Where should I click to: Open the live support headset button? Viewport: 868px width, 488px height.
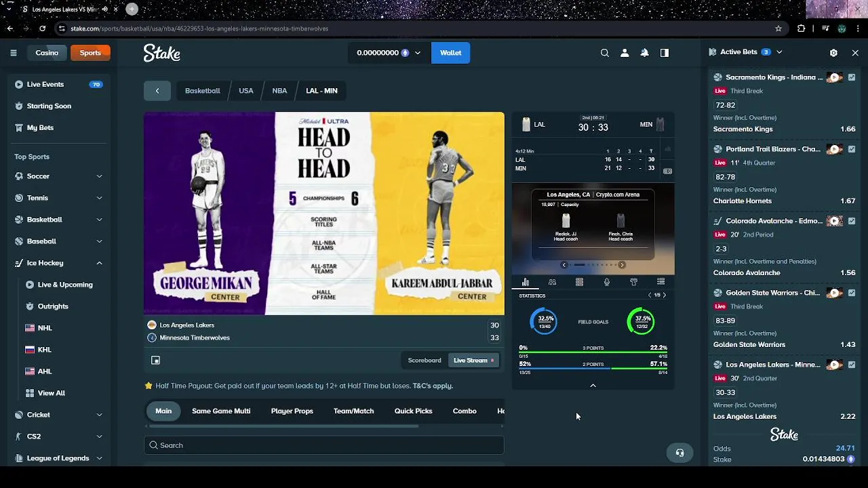click(x=679, y=453)
